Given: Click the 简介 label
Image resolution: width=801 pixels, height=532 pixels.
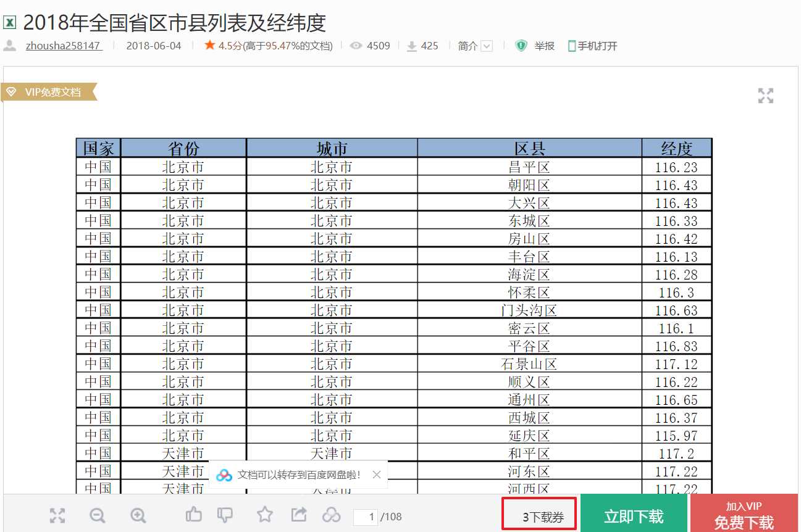Looking at the screenshot, I should pos(468,46).
